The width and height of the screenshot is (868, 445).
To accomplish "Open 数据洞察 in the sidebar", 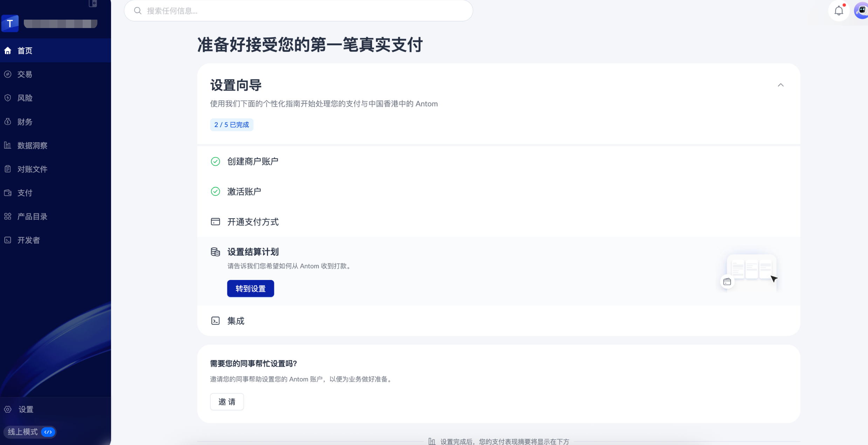I will pyautogui.click(x=55, y=145).
